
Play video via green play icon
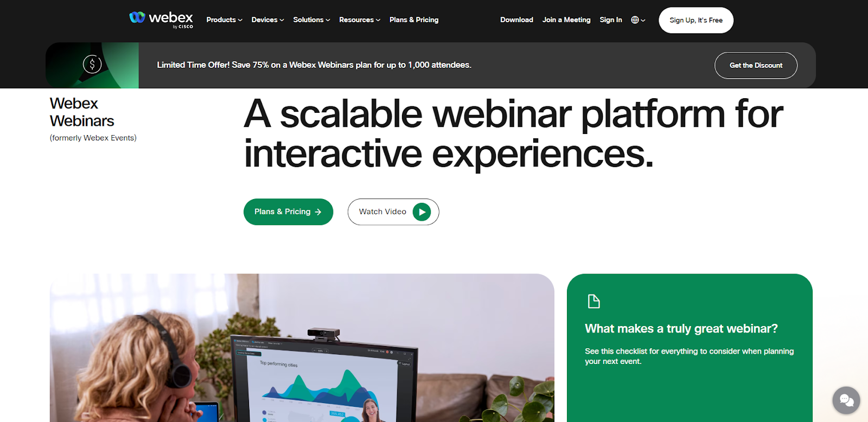(x=422, y=212)
